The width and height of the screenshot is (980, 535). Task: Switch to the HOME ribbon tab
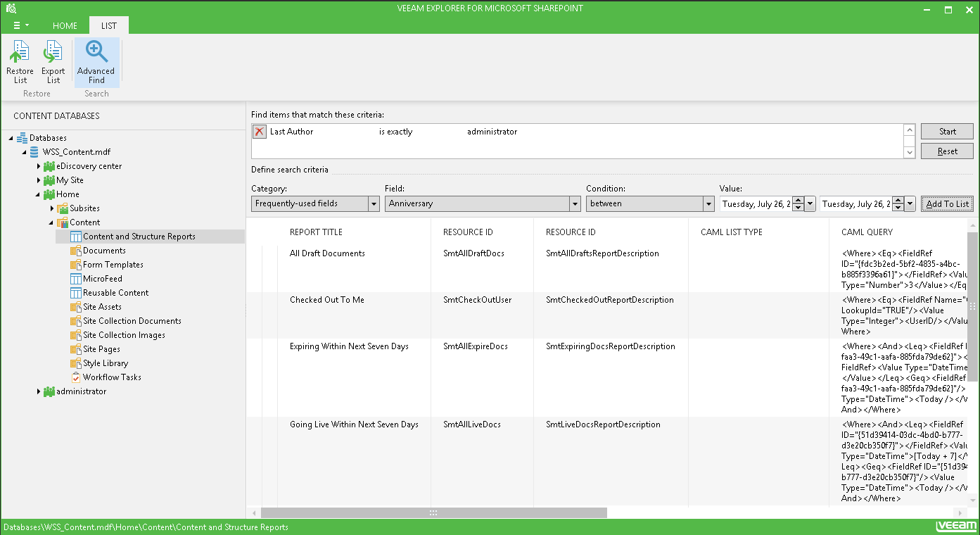click(65, 26)
